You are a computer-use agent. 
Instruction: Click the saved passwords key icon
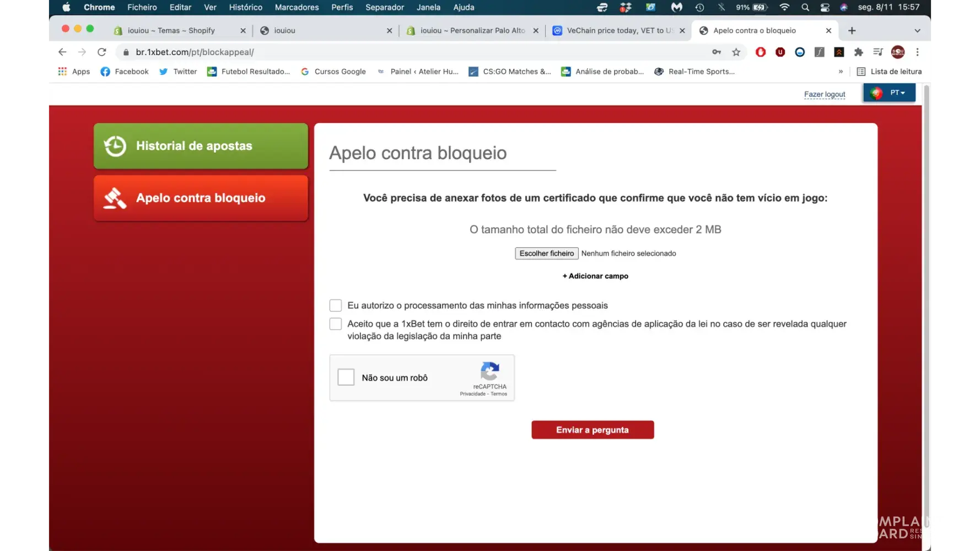coord(717,52)
